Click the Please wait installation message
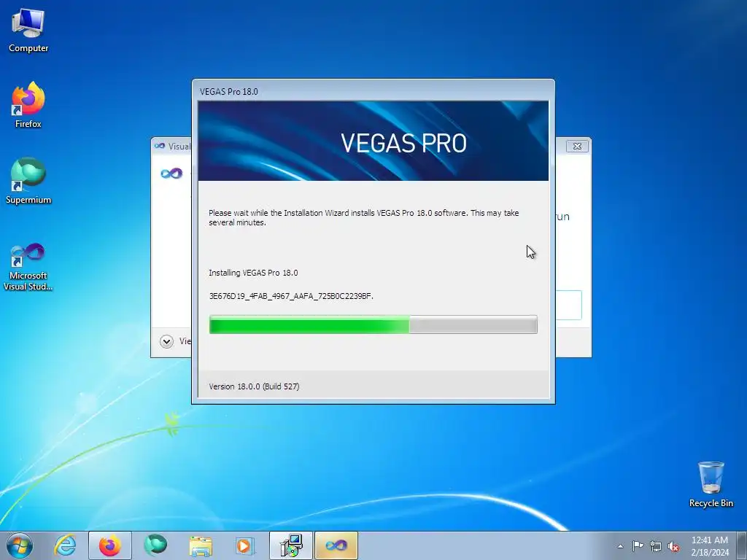The height and width of the screenshot is (560, 747). (x=363, y=217)
